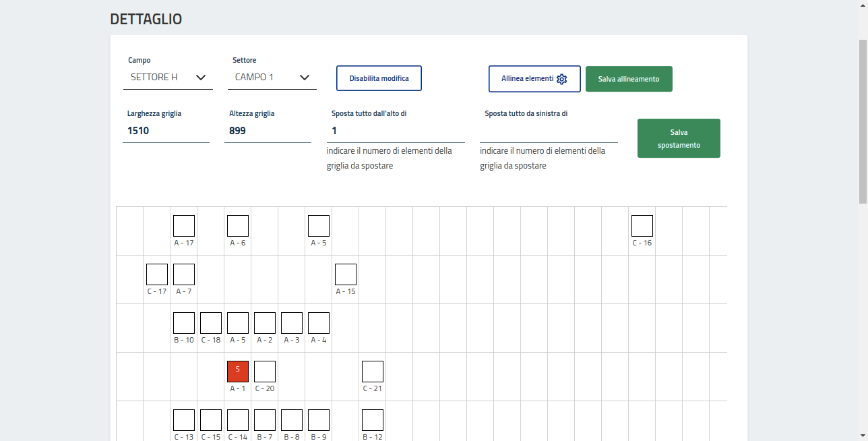868x441 pixels.
Task: Expand the Settore dropdown showing CAMPO 1
Action: (272, 78)
